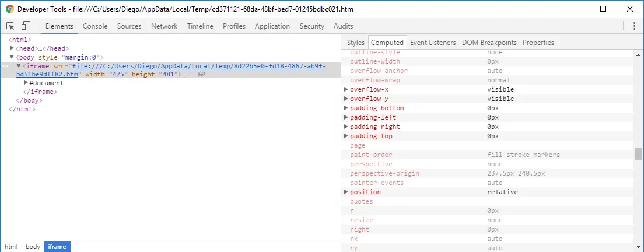The height and width of the screenshot is (252, 644).
Task: Select body in the breadcrumb bar
Action: coord(33,247)
